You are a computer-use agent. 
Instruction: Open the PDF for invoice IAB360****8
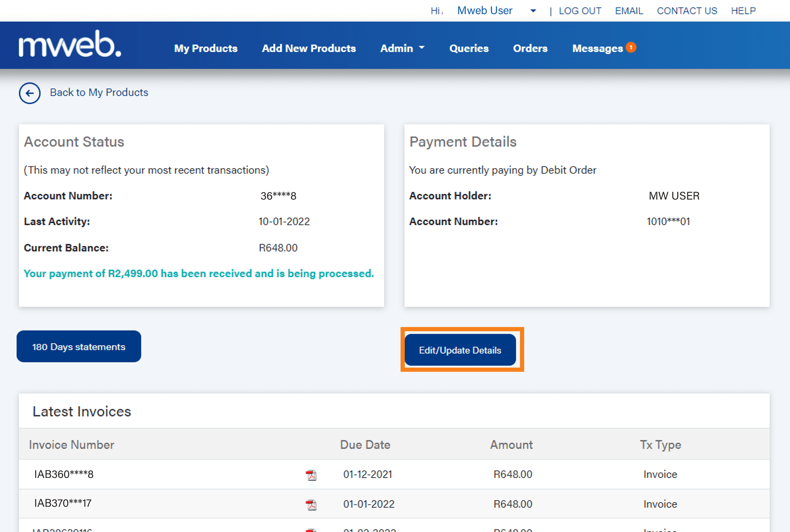point(311,475)
